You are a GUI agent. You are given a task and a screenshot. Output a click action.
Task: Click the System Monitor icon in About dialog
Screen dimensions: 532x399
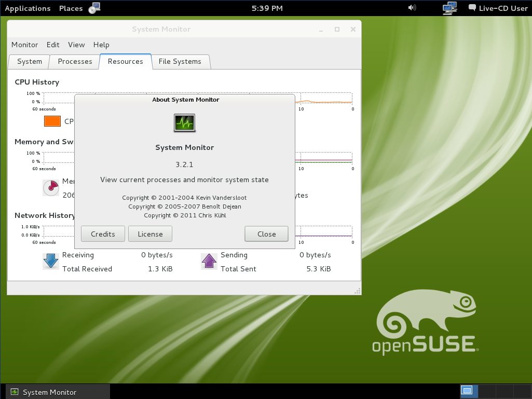[x=185, y=122]
